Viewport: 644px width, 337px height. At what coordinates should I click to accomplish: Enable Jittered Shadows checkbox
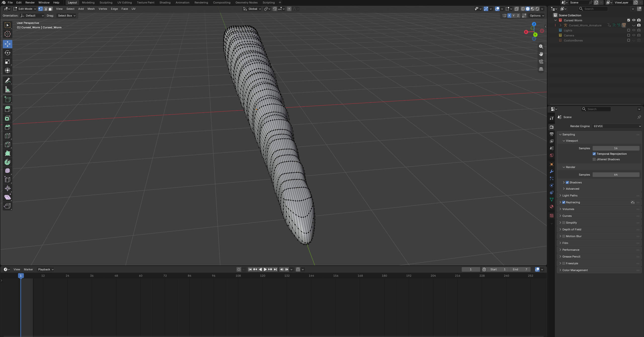(x=594, y=159)
